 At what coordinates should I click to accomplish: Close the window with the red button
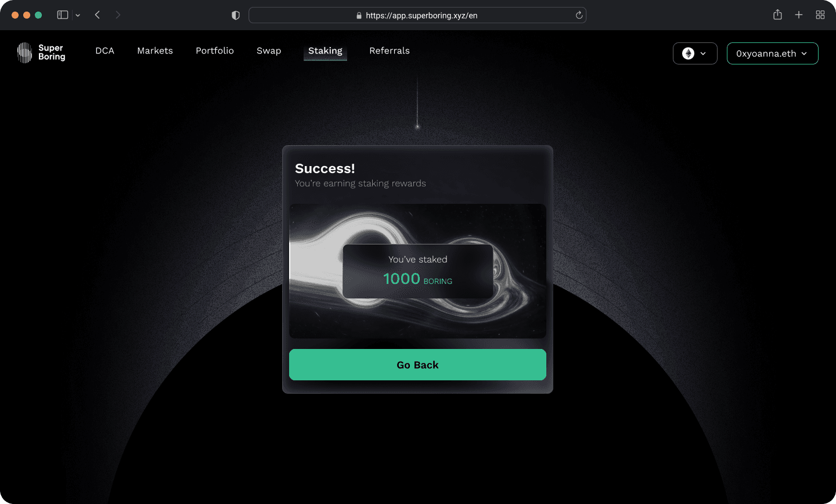(15, 15)
